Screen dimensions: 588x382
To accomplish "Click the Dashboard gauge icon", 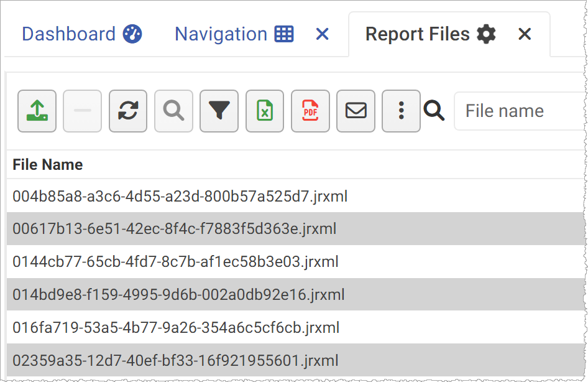I will click(132, 34).
